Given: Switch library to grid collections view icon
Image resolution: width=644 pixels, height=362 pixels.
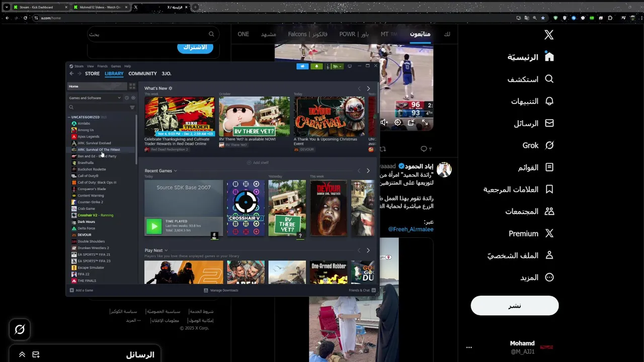Looking at the screenshot, I should pos(132,86).
